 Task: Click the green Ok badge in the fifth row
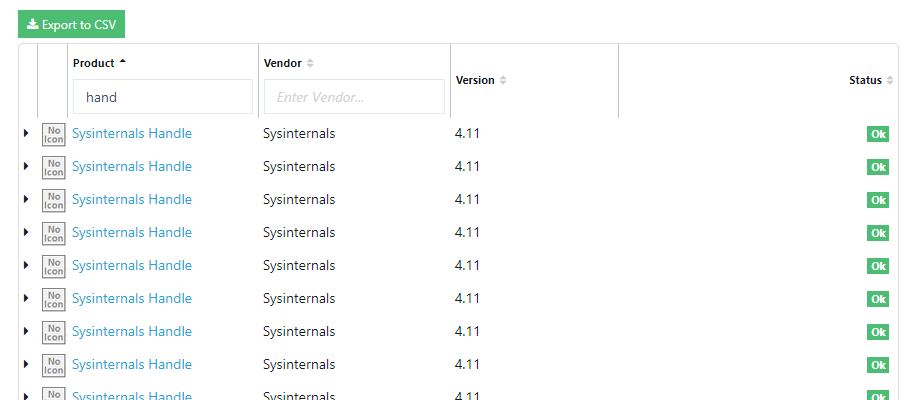click(x=878, y=266)
